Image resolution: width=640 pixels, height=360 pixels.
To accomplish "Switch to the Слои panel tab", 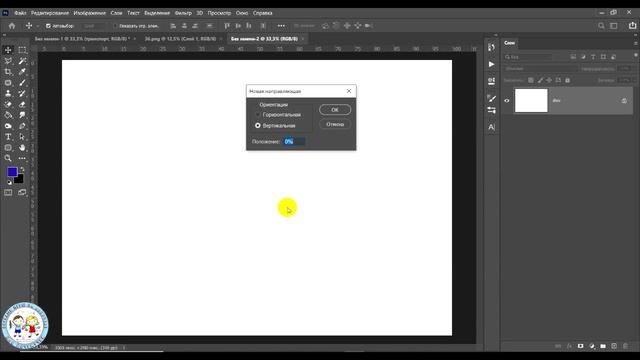I will click(509, 43).
